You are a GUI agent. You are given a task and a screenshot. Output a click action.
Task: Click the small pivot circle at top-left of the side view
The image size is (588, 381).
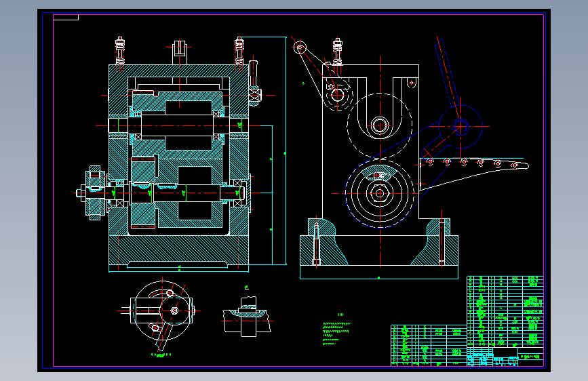point(300,47)
